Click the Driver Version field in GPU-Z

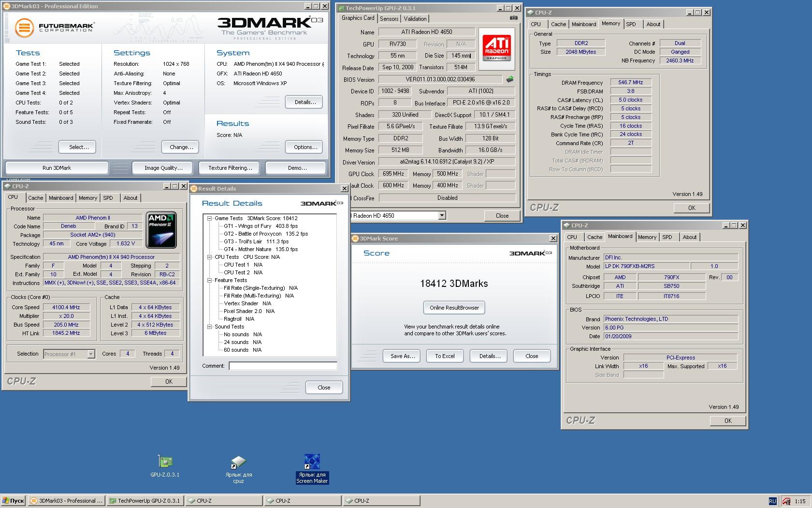coord(446,162)
